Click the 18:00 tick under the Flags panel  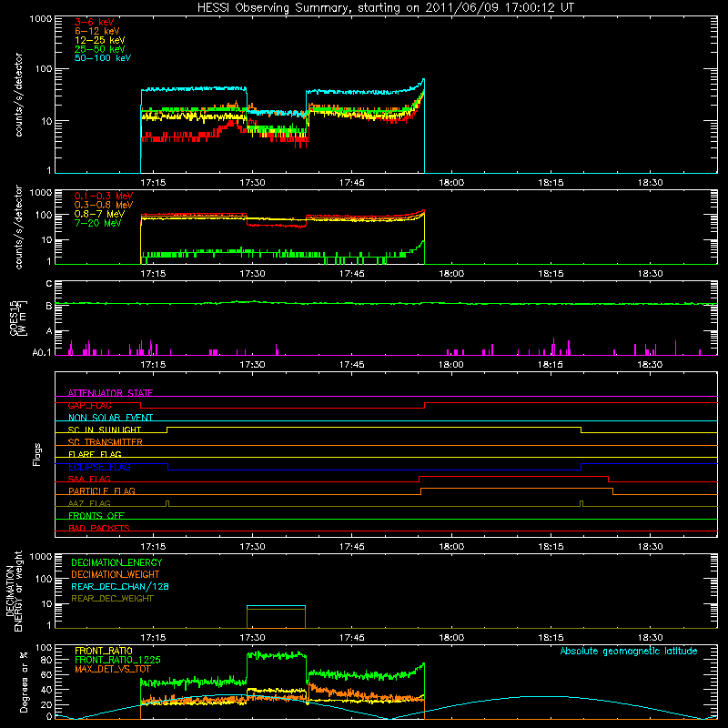coord(451,547)
